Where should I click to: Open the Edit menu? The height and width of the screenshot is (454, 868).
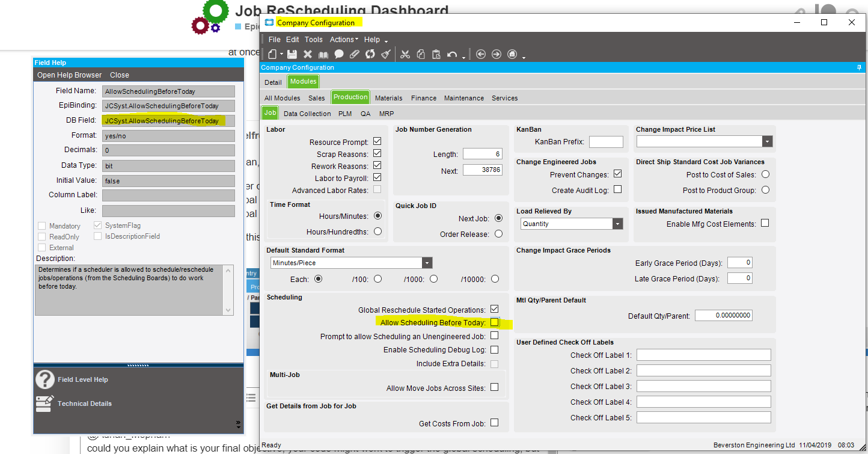[x=293, y=40]
